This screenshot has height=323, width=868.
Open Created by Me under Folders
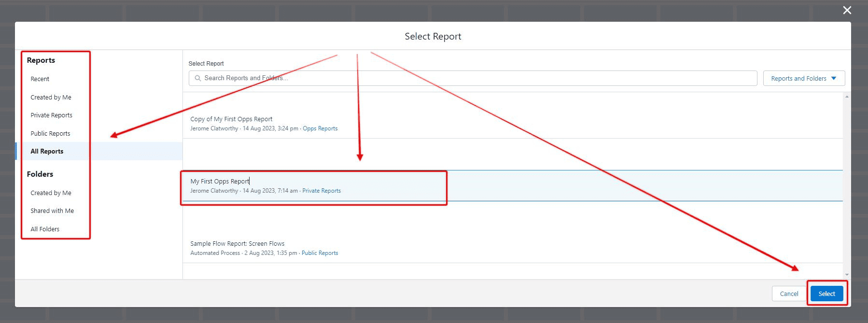coord(51,193)
